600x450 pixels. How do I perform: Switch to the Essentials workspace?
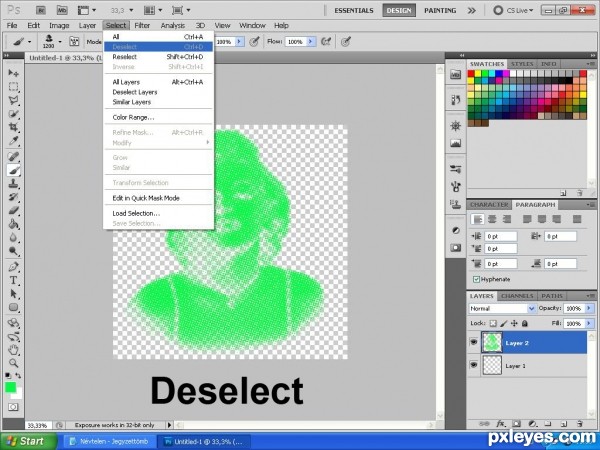(354, 10)
